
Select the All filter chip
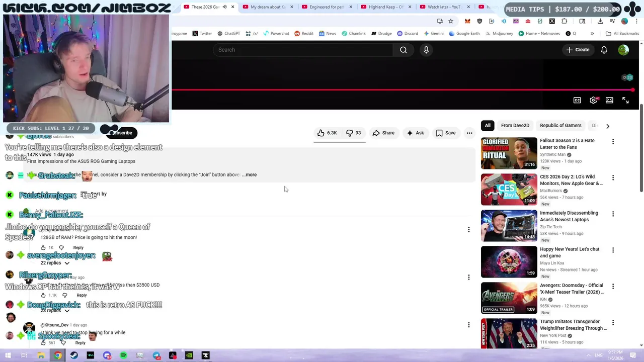click(488, 126)
